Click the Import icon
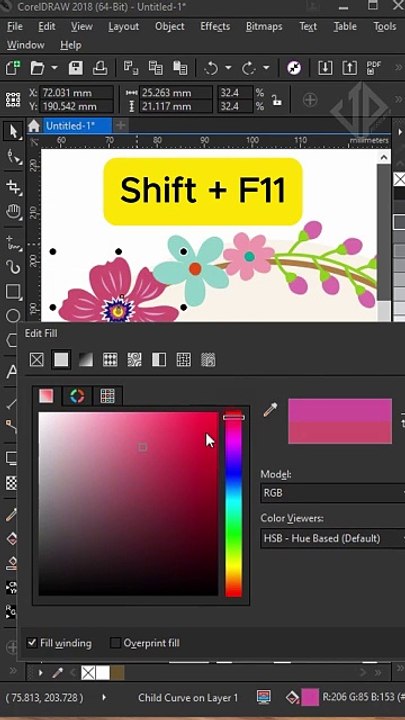The height and width of the screenshot is (720, 405). [x=325, y=68]
